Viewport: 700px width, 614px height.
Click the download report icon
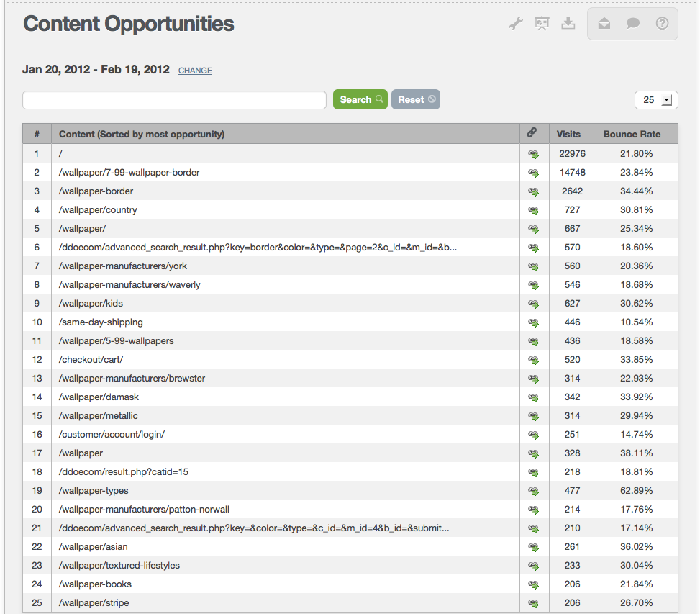[x=568, y=23]
